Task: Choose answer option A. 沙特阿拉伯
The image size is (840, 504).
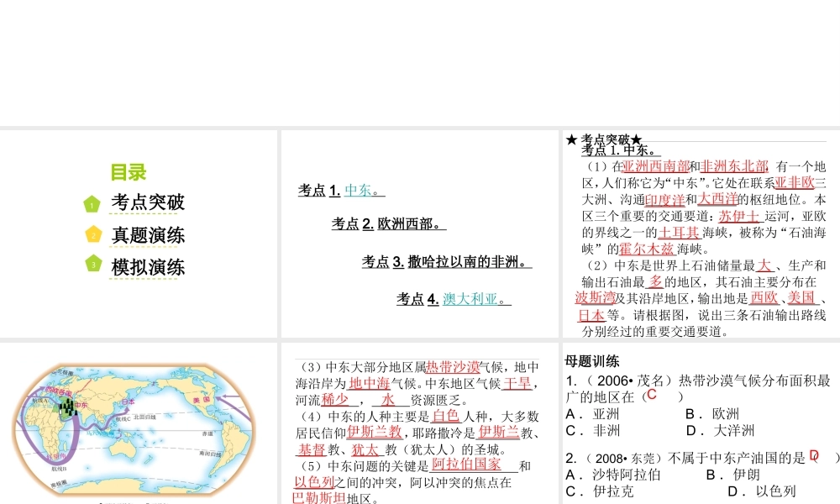Action: pos(613,475)
